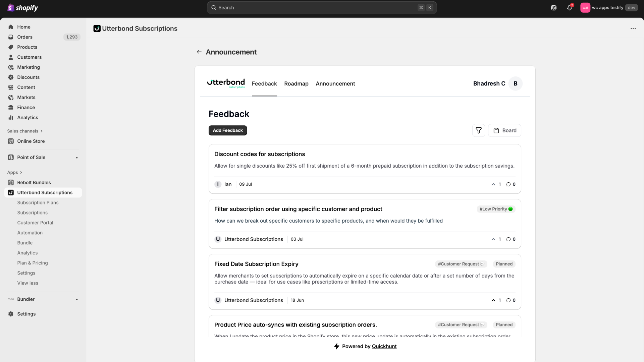The image size is (644, 362).
Task: Click Planned status on Product Price auto-syncs
Action: (x=504, y=324)
